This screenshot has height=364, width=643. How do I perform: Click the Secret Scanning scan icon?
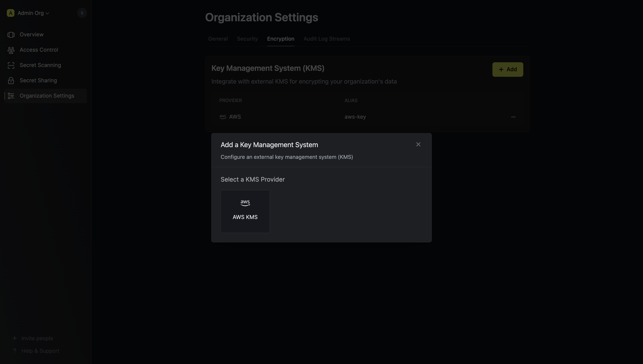11,65
